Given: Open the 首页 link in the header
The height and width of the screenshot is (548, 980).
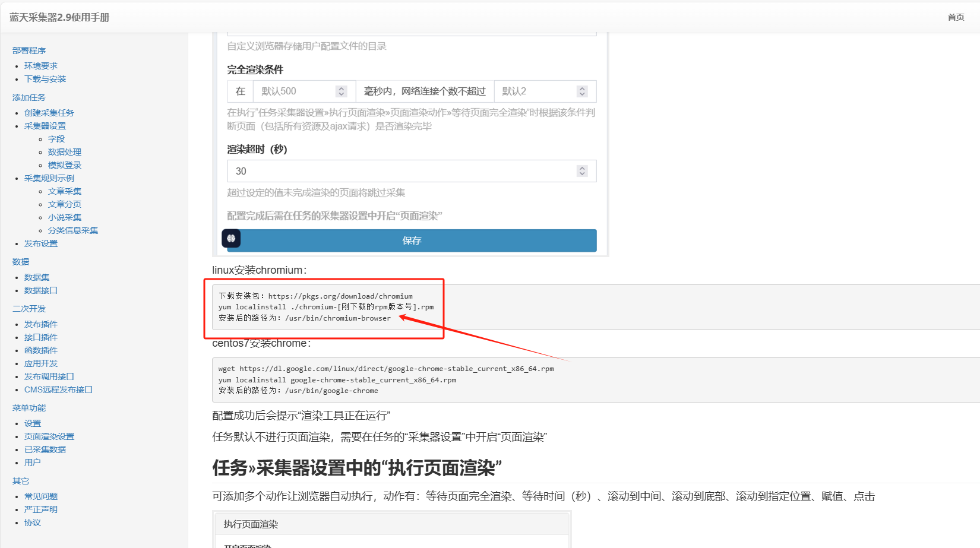Looking at the screenshot, I should pos(956,17).
